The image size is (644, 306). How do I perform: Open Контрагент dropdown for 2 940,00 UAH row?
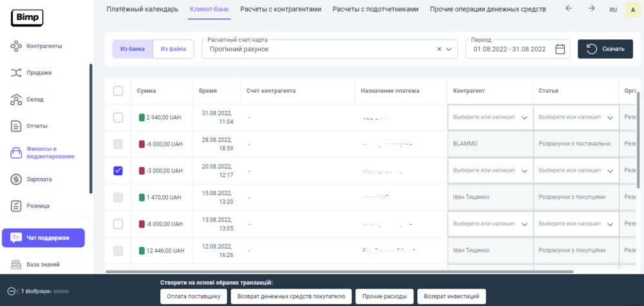[524, 118]
